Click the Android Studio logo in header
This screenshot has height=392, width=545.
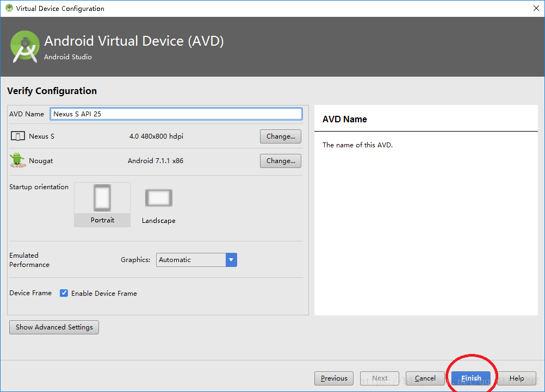(25, 47)
